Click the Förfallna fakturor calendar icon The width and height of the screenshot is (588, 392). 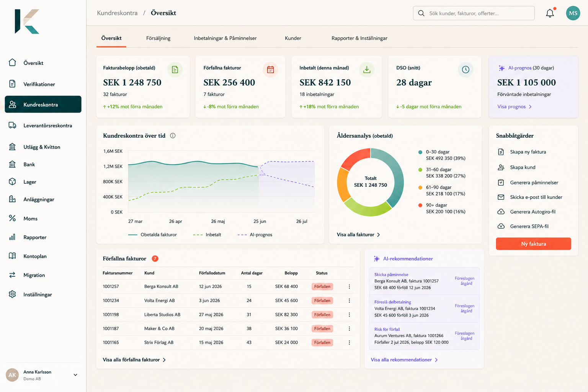coord(270,70)
